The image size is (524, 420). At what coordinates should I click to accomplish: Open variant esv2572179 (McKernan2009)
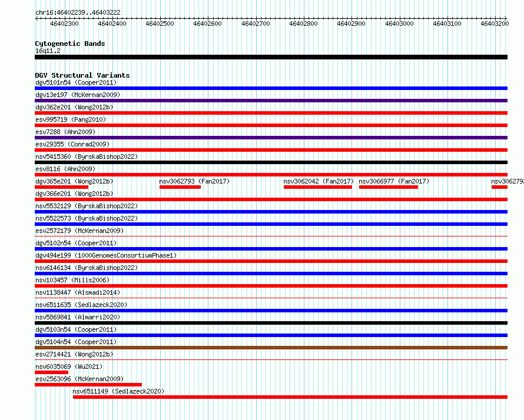(x=79, y=231)
